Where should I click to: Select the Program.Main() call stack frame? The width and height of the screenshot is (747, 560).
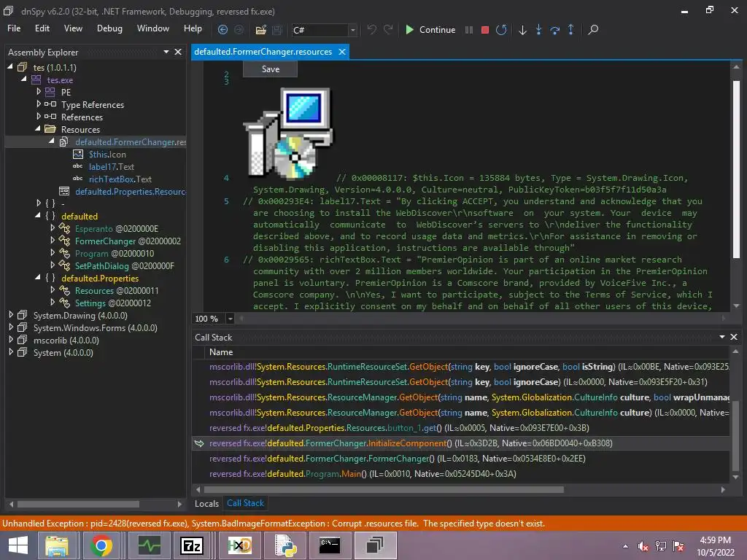363,474
